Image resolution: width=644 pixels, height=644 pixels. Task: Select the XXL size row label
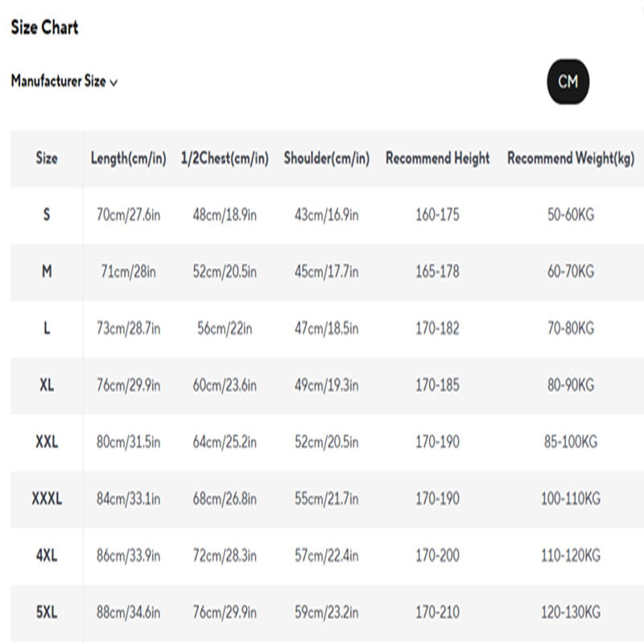tap(47, 442)
